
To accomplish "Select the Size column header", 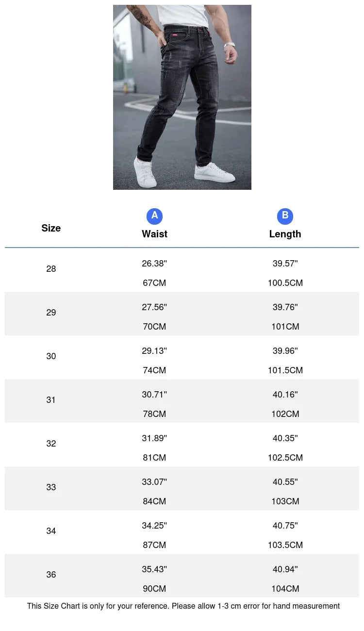I will point(51,228).
